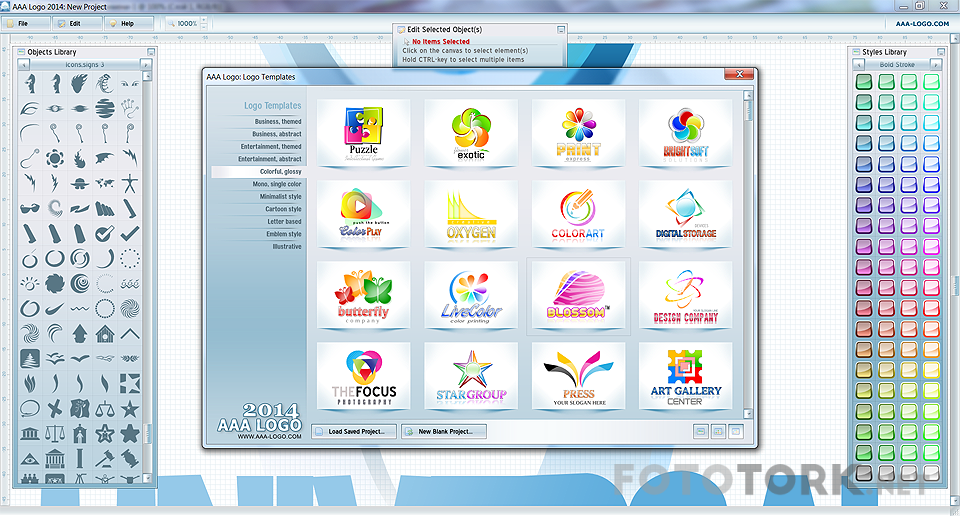This screenshot has height=516, width=960.
Task: Select the solid star icon in Objects Library
Action: point(129,434)
